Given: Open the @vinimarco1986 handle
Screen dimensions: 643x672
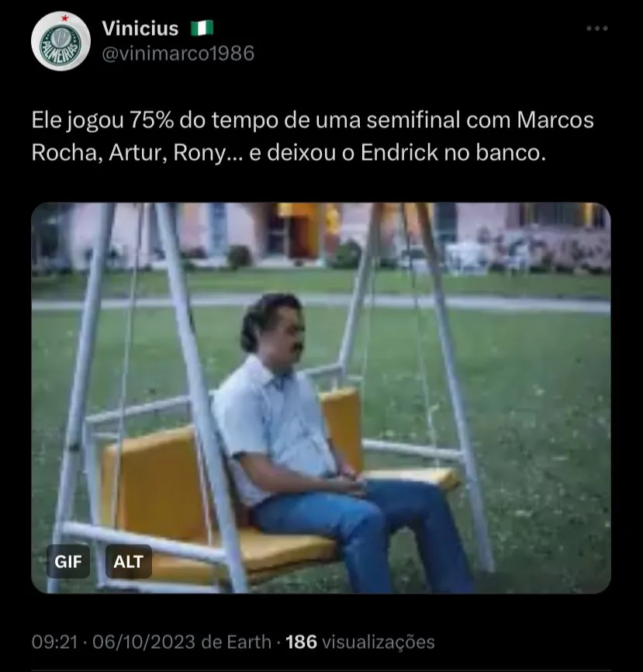Looking at the screenshot, I should pyautogui.click(x=178, y=53).
